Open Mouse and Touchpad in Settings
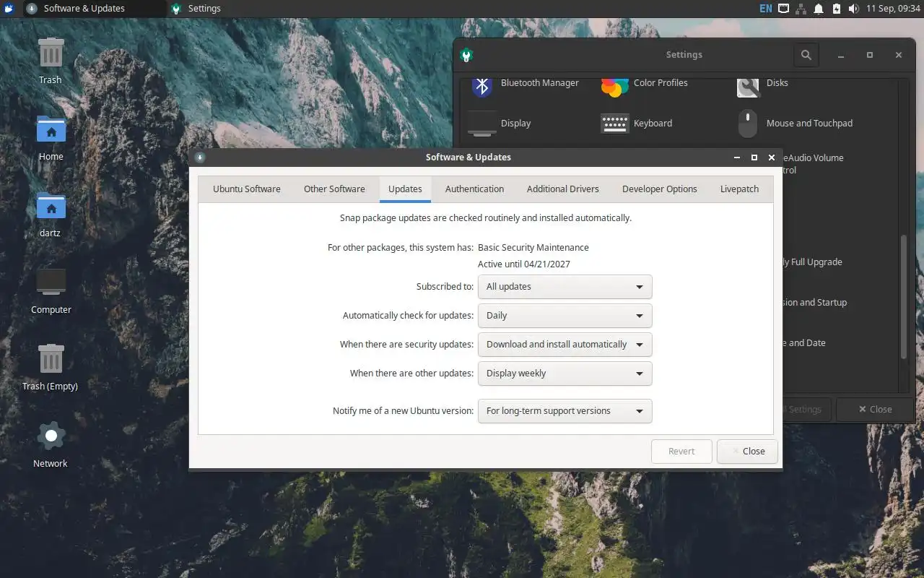 coord(795,124)
